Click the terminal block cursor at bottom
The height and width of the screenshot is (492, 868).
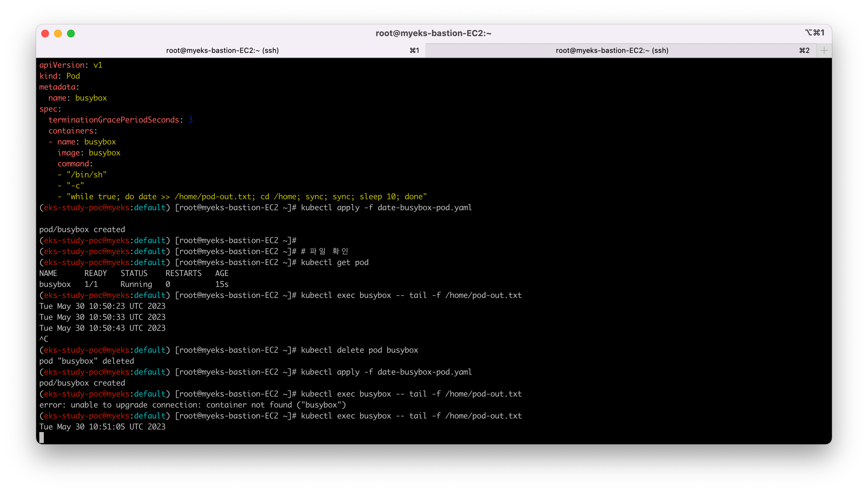[x=42, y=438]
